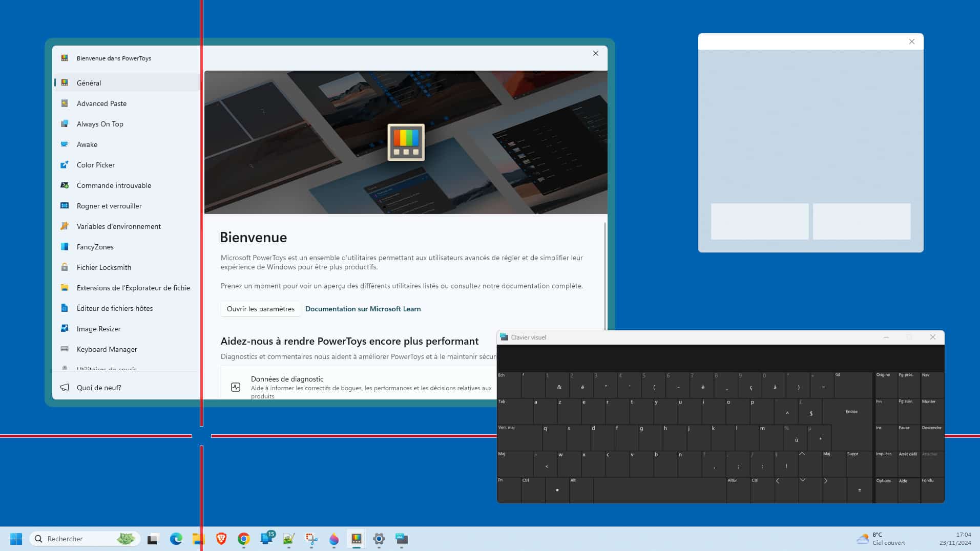Open Éditeur de fichiers hôtes
Viewport: 980px width, 551px height.
click(126, 308)
